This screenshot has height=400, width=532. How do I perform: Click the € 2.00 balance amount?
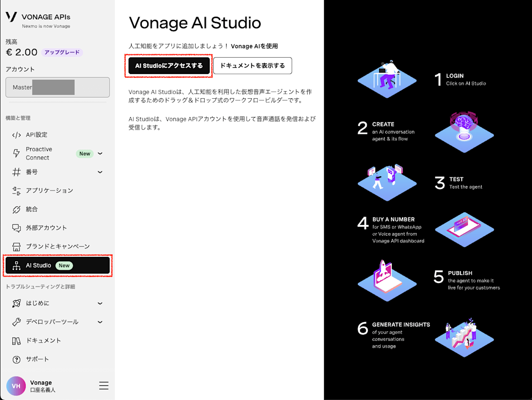(x=21, y=52)
